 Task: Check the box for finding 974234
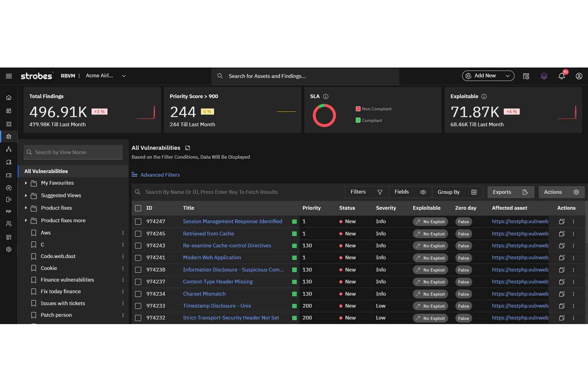(x=138, y=294)
